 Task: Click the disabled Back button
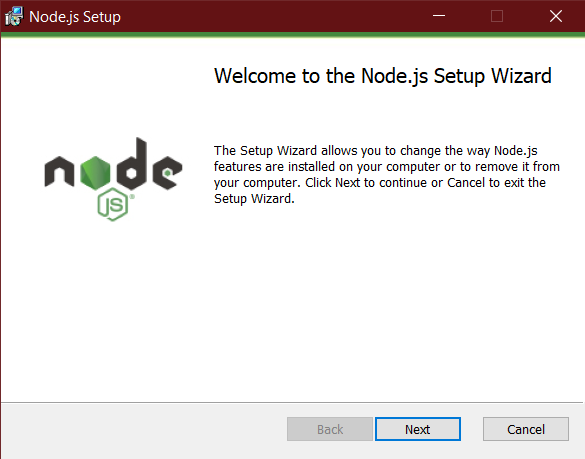(x=330, y=429)
